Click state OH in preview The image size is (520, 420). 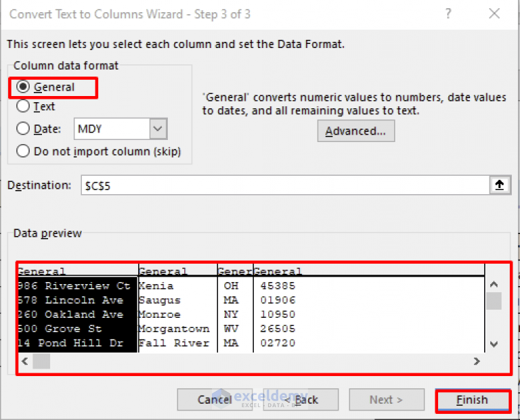point(231,285)
